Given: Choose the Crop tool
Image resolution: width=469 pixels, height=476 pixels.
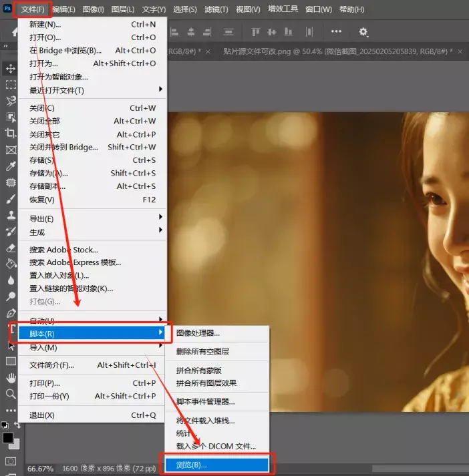Looking at the screenshot, I should tap(11, 134).
